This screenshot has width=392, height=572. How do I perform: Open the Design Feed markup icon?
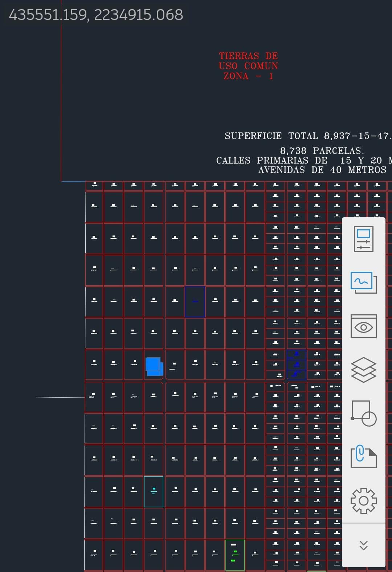(363, 282)
